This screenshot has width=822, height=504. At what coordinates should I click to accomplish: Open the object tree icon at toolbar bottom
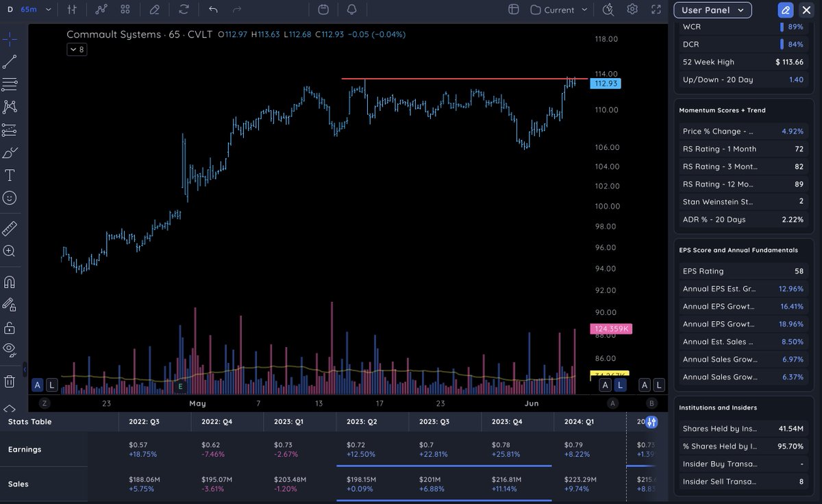click(10, 409)
